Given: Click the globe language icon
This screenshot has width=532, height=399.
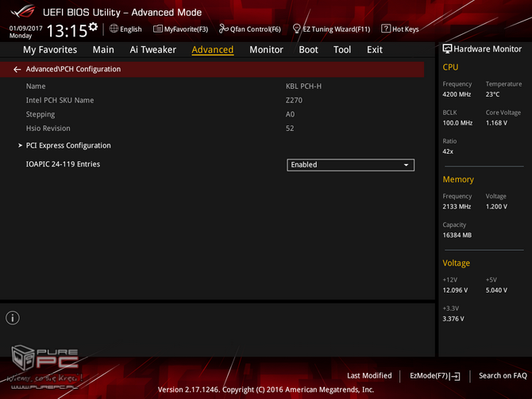Looking at the screenshot, I should pos(114,29).
